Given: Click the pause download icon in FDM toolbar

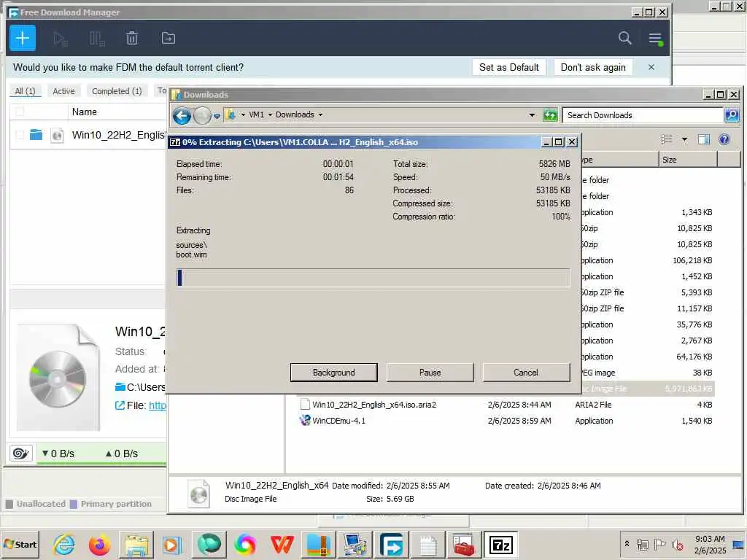Looking at the screenshot, I should (x=97, y=38).
